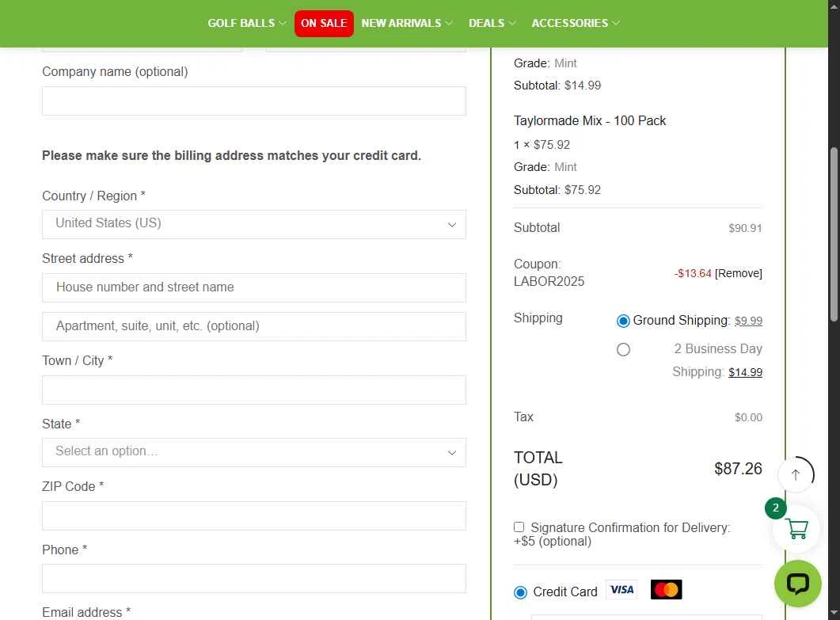Screen dimensions: 840x620
Task: Open the Country / Region dropdown
Action: (254, 225)
